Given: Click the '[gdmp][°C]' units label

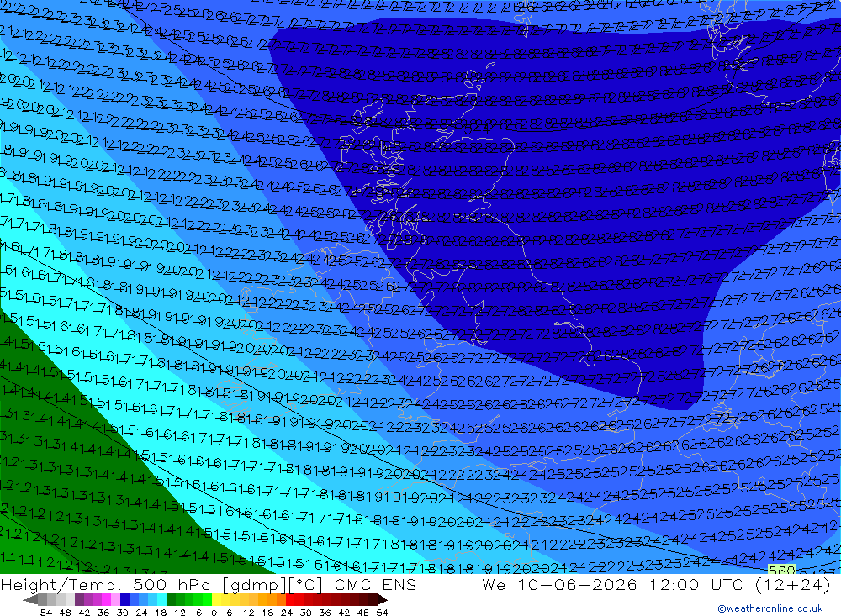Looking at the screenshot, I should pos(273,584).
